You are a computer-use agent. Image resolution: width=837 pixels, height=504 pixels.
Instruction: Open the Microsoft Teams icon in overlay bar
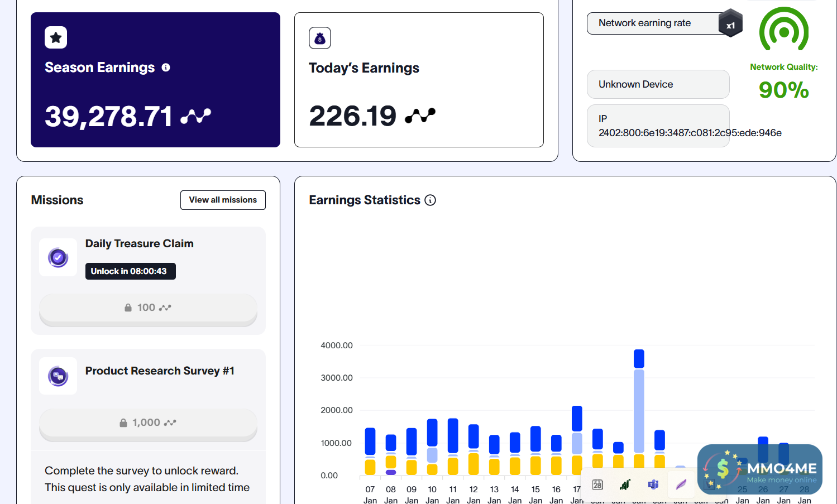point(653,484)
